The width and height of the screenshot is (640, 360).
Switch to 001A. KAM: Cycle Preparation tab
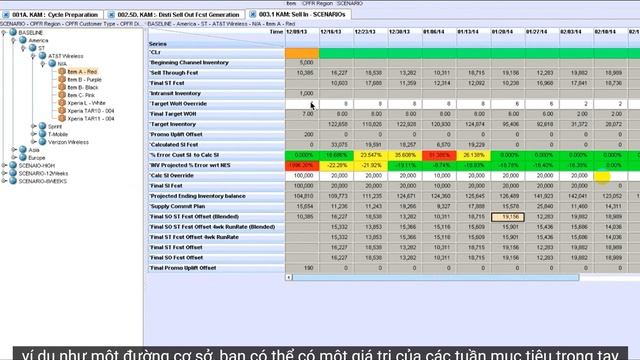pos(55,15)
